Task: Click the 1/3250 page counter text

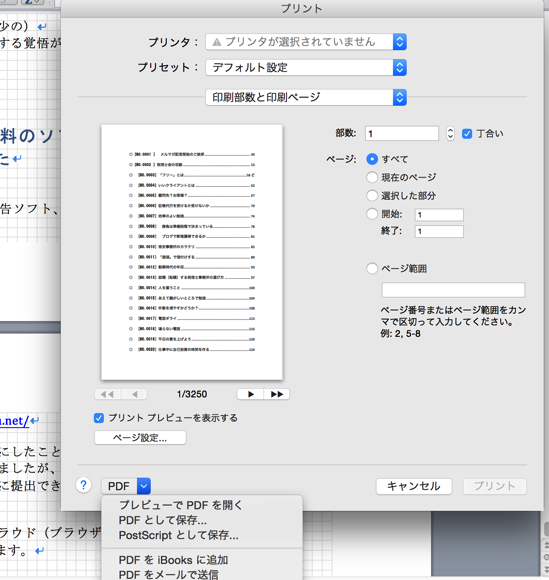Action: tap(192, 394)
